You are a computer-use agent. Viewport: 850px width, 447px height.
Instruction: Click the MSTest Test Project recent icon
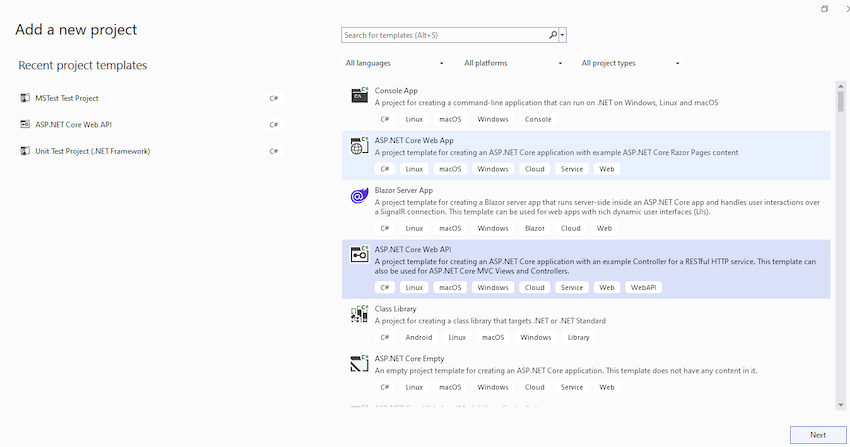coord(25,98)
